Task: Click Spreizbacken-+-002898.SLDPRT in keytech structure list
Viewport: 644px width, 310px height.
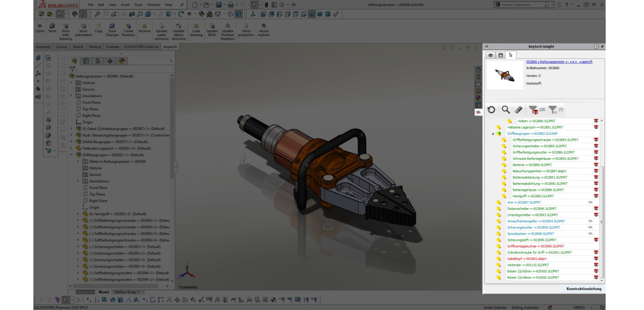Action: tap(530, 234)
